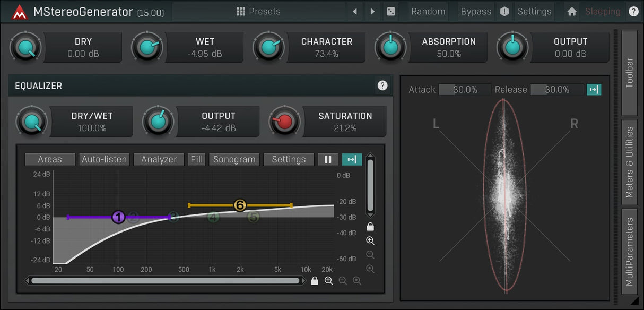Toggle the Bypass button

click(x=475, y=12)
